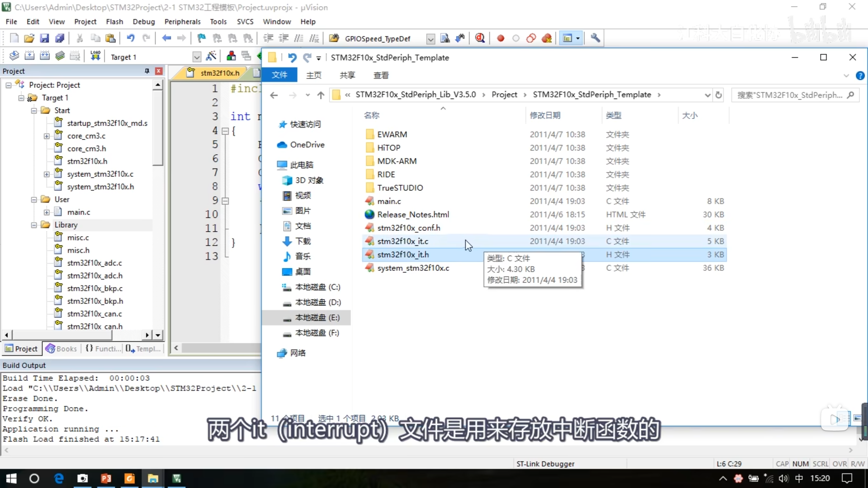
Task: Open the Configuration wrench icon
Action: (595, 38)
